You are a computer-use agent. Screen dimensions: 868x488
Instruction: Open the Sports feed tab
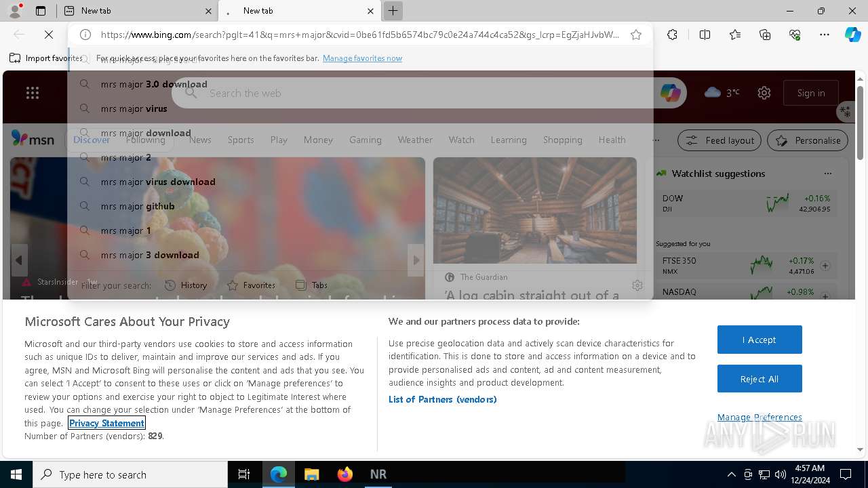(x=241, y=140)
